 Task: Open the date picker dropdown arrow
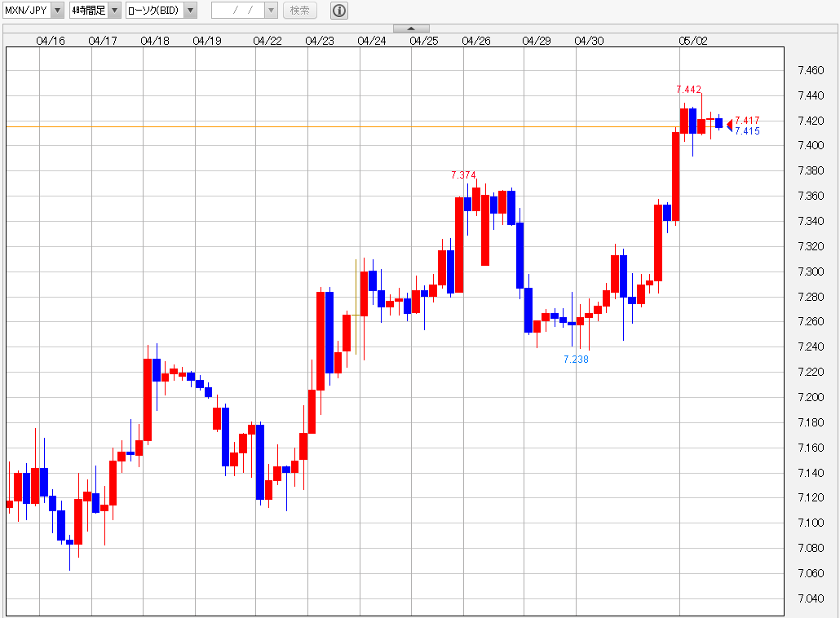271,11
